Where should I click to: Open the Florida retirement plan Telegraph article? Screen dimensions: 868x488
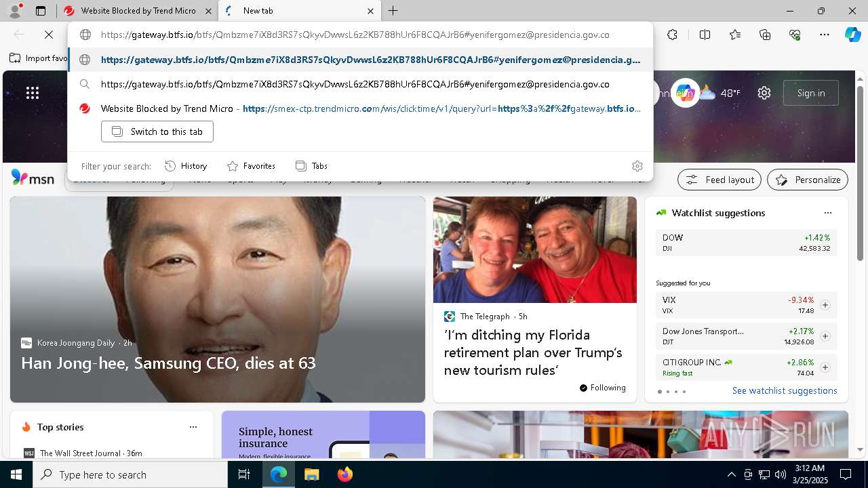(533, 352)
